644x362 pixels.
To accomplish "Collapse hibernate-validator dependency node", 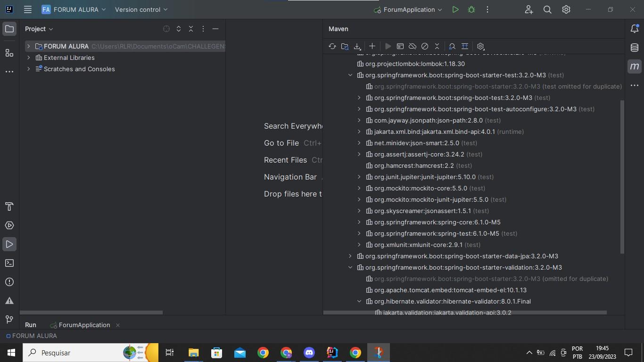I will pyautogui.click(x=359, y=301).
